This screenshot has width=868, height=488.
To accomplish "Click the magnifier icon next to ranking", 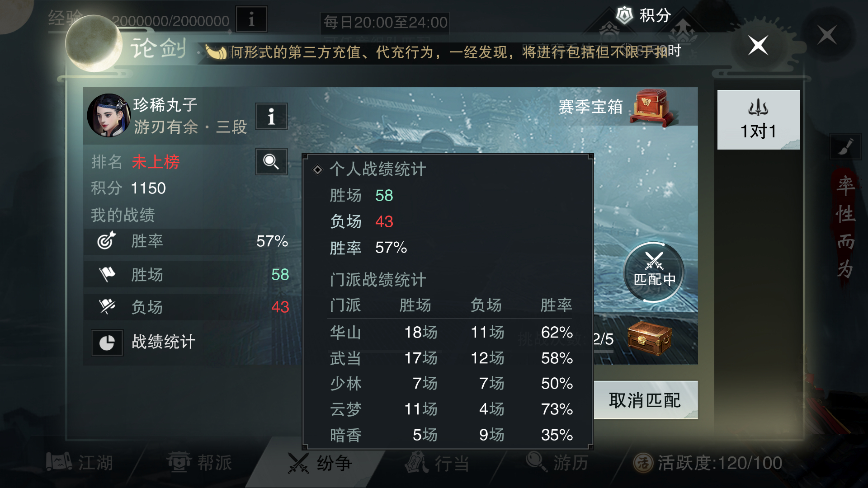I will [271, 161].
